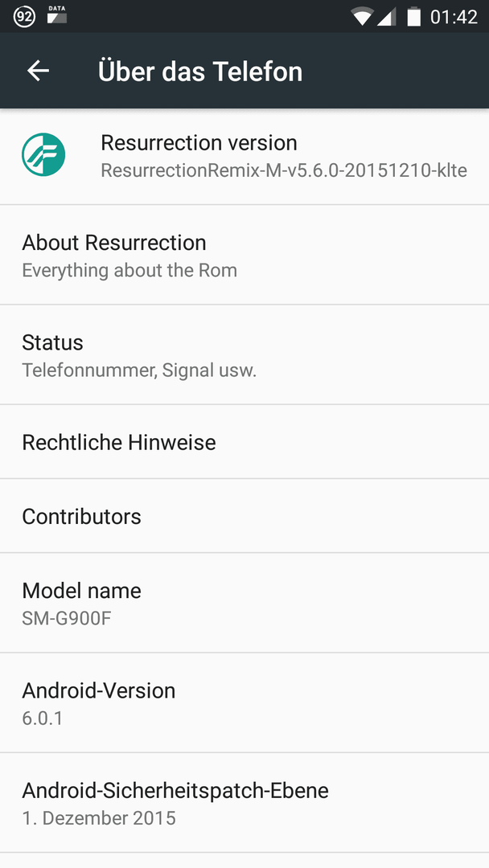Tap the Android-Version 6.0.1 entry
Image resolution: width=489 pixels, height=868 pixels.
[244, 702]
